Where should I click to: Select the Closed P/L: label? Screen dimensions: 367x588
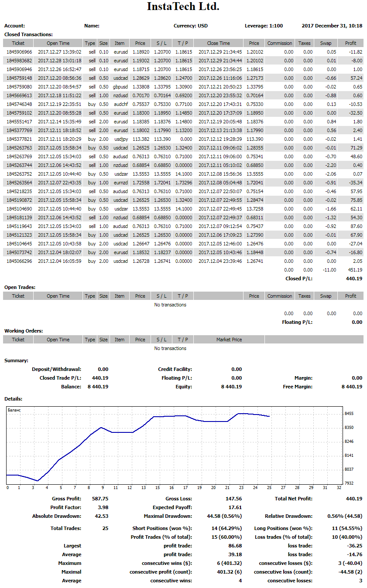[299, 279]
